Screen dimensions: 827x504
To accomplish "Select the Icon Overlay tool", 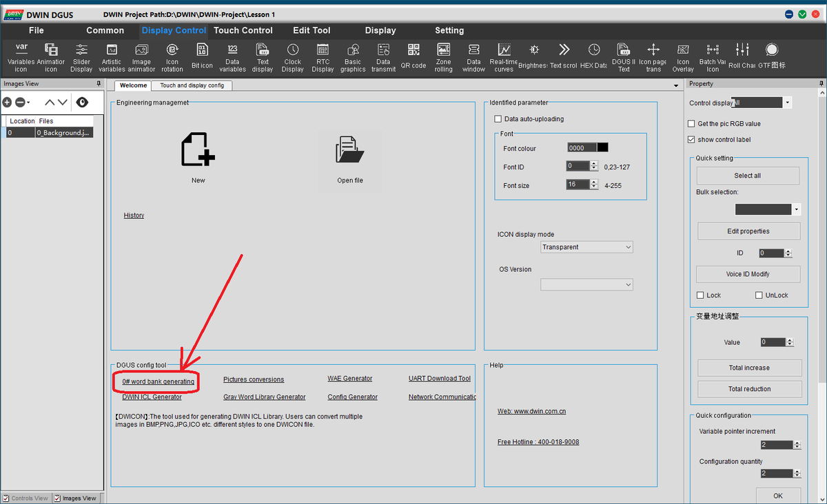I will [683, 56].
